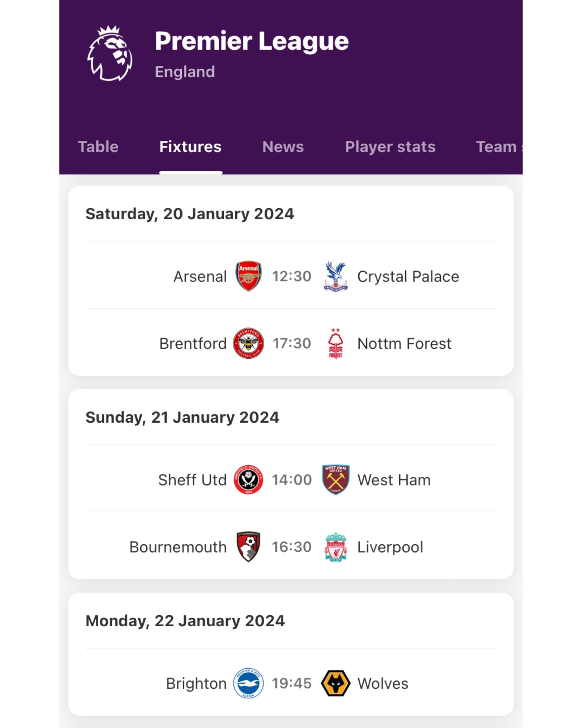Tap the West Ham hammers crest

point(335,480)
